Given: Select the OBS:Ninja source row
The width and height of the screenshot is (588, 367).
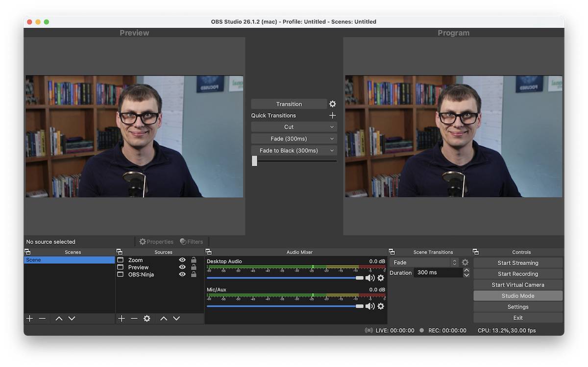Looking at the screenshot, I should point(160,274).
